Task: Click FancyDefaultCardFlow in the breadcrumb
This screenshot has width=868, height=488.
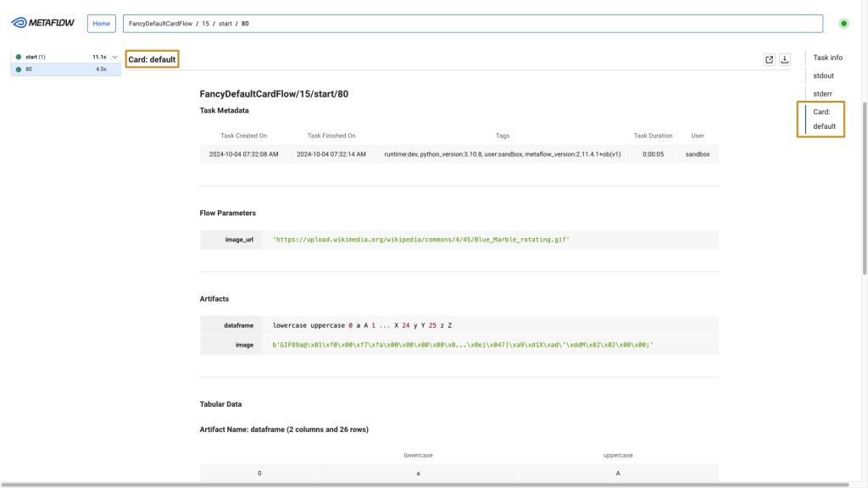Action: [162, 24]
